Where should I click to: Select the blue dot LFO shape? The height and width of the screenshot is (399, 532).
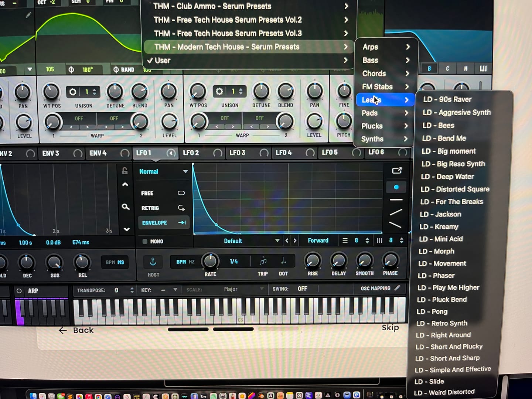pos(396,187)
